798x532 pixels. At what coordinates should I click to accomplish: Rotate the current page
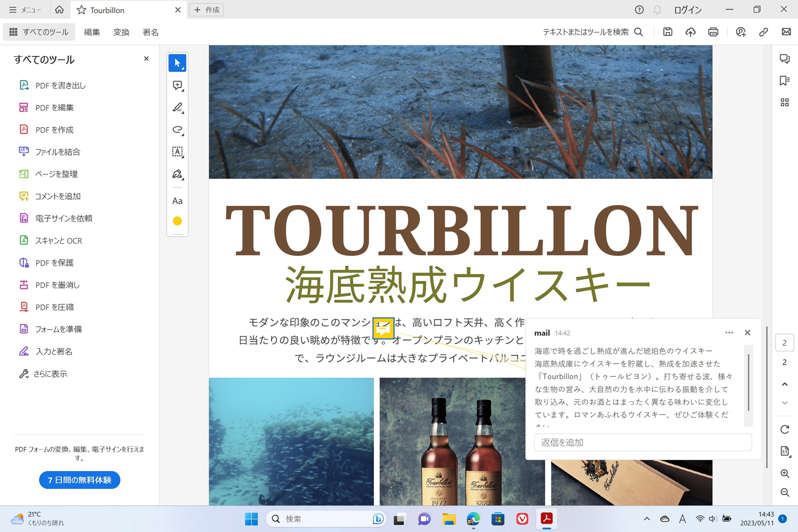click(x=785, y=430)
